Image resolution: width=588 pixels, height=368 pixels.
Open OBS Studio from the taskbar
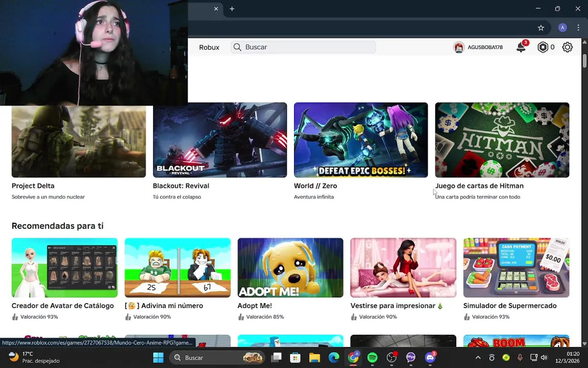click(x=391, y=357)
